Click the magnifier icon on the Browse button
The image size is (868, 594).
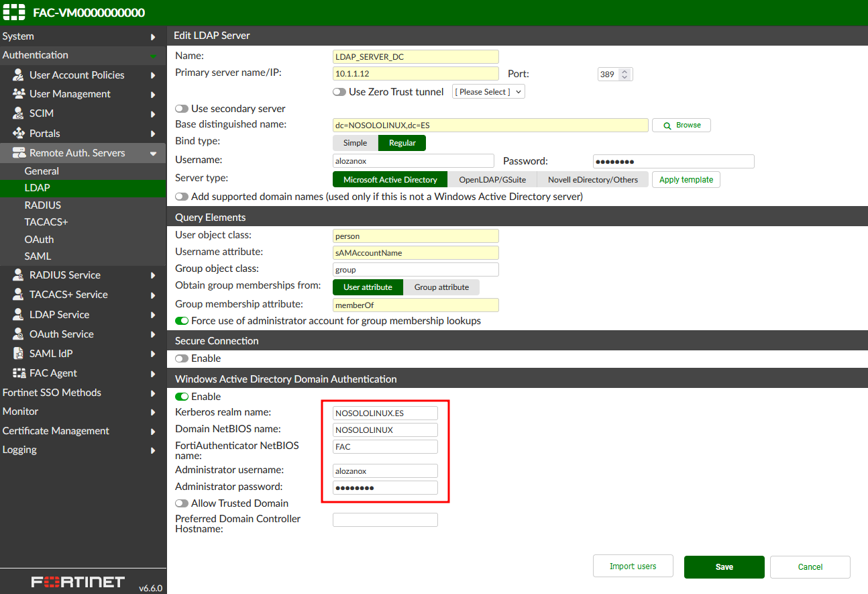pos(666,125)
